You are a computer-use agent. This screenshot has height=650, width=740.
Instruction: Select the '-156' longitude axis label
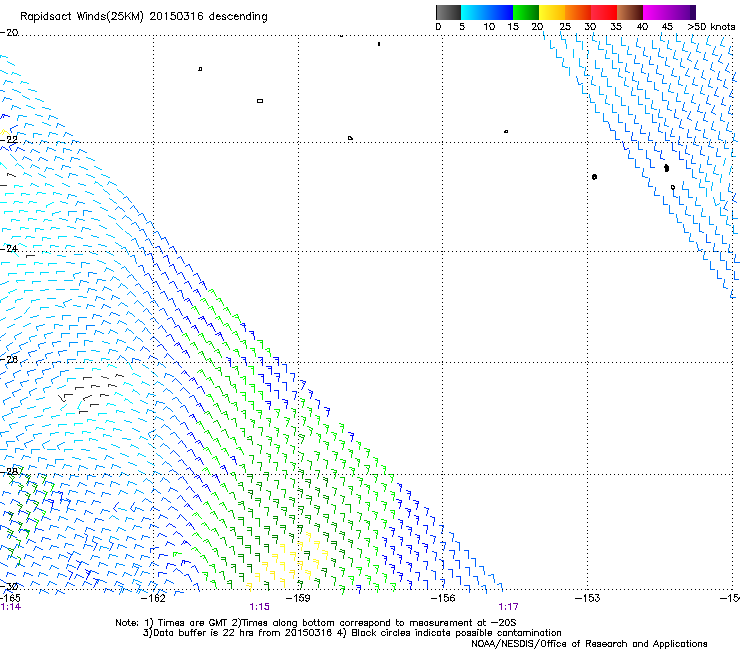pyautogui.click(x=443, y=598)
